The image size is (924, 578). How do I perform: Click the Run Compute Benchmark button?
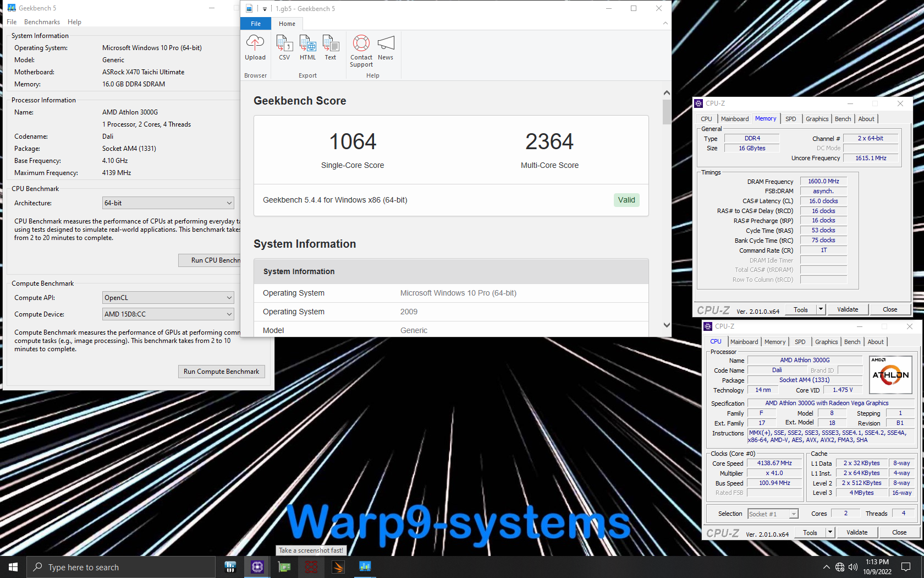click(x=221, y=372)
